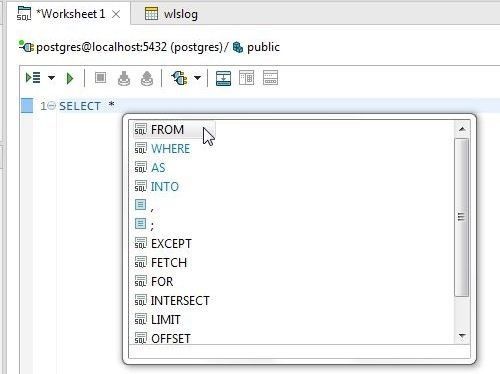Click the commit transaction icon
Screen dimensions: 500x374
pyautogui.click(x=124, y=78)
